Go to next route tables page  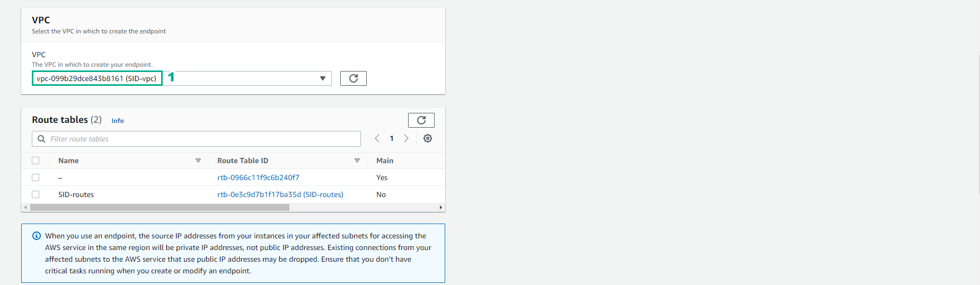click(407, 138)
